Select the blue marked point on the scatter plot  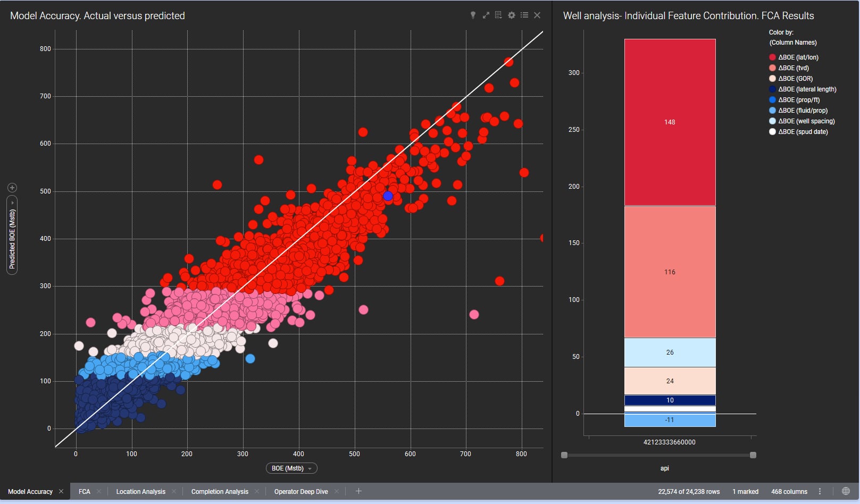point(388,196)
